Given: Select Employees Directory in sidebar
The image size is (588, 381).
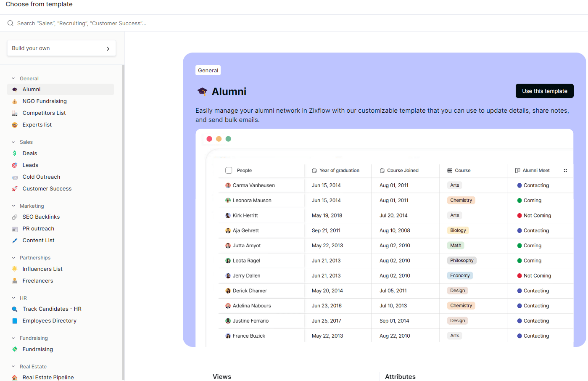Looking at the screenshot, I should click(49, 320).
